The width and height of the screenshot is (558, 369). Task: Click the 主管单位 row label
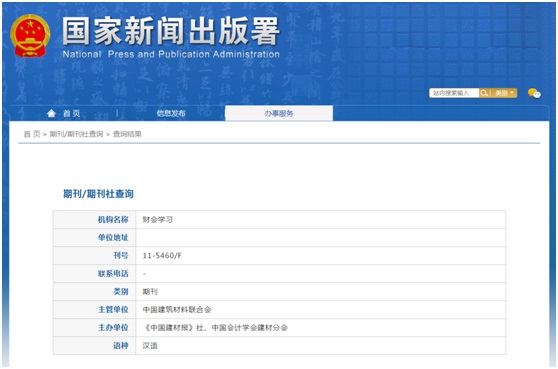pyautogui.click(x=113, y=310)
